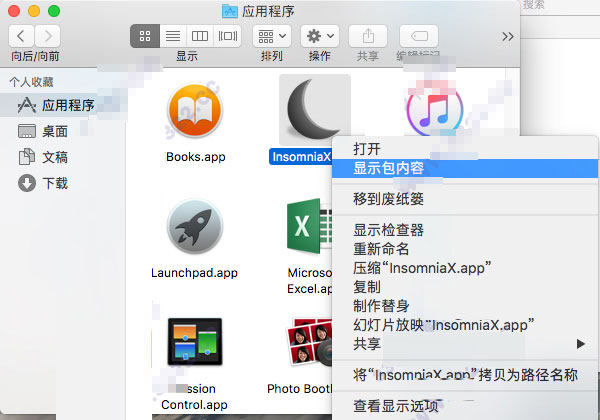The image size is (600, 420).
Task: Select the Mission Control.app icon
Action: pos(195,342)
